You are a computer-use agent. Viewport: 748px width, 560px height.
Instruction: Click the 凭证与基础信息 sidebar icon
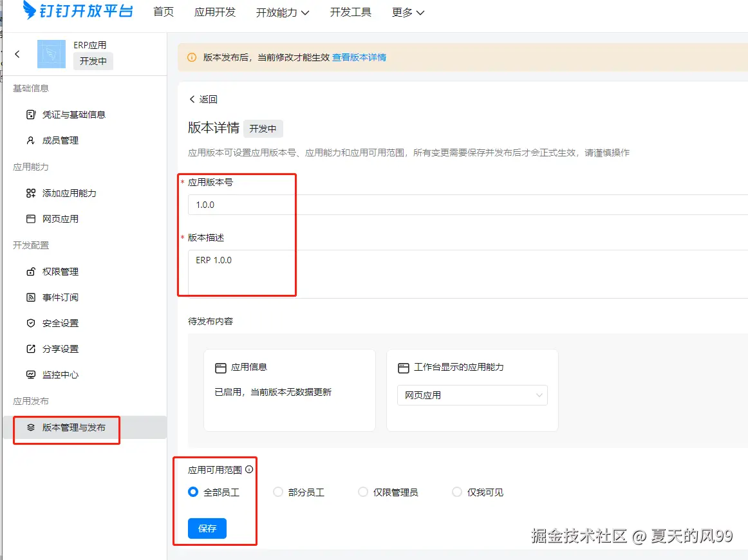(31, 115)
